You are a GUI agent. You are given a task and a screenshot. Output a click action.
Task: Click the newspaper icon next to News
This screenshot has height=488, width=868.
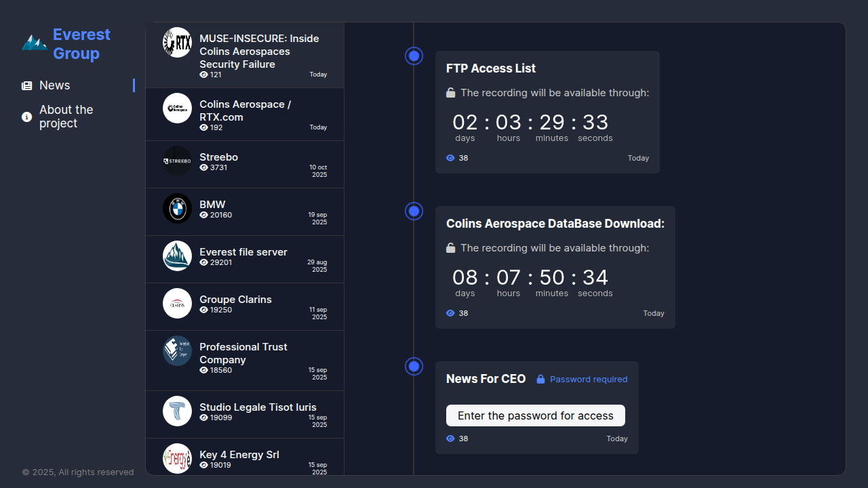(26, 86)
